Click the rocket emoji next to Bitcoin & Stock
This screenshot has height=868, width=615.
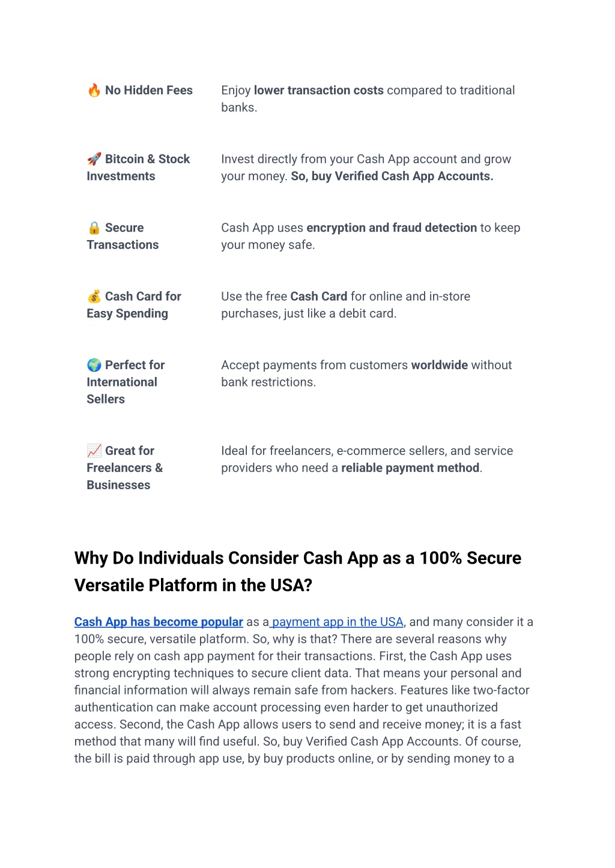tap(94, 159)
